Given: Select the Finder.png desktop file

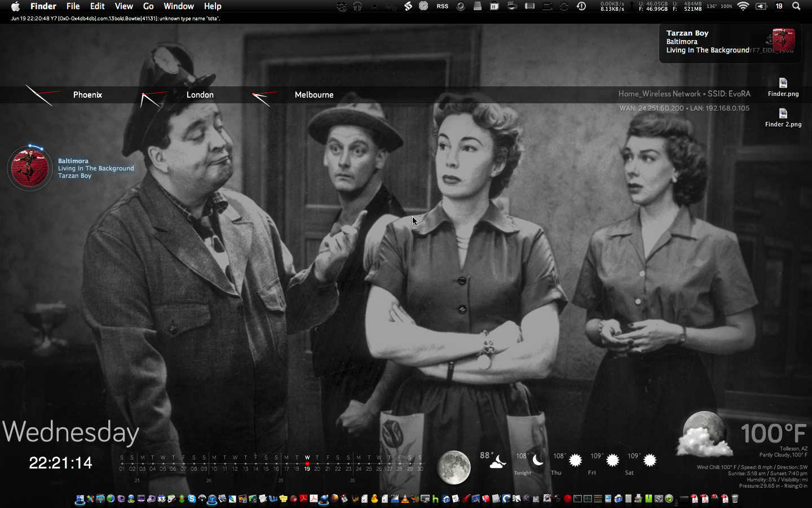Looking at the screenshot, I should [783, 87].
